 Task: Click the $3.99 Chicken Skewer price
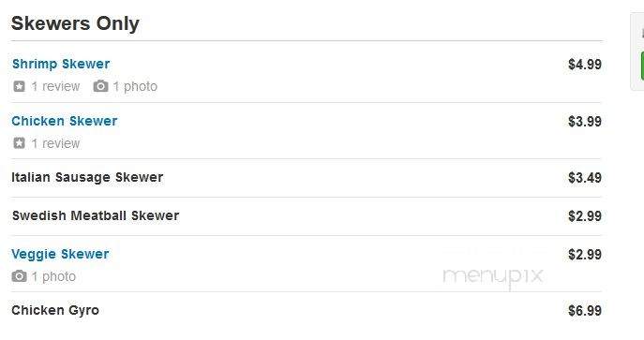pyautogui.click(x=585, y=122)
